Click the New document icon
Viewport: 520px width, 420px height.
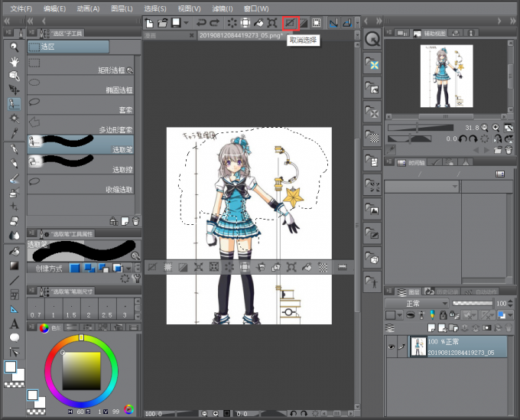pos(150,23)
